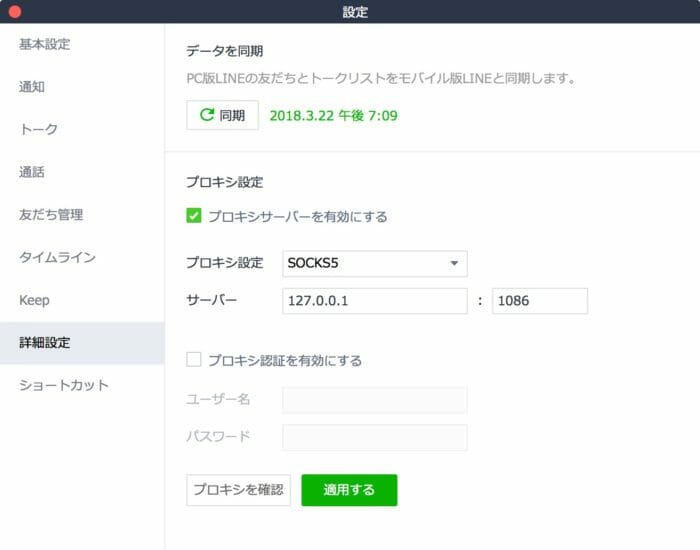Open the SOCKS5 proxy type combo box
The height and width of the screenshot is (550, 700).
(x=375, y=263)
